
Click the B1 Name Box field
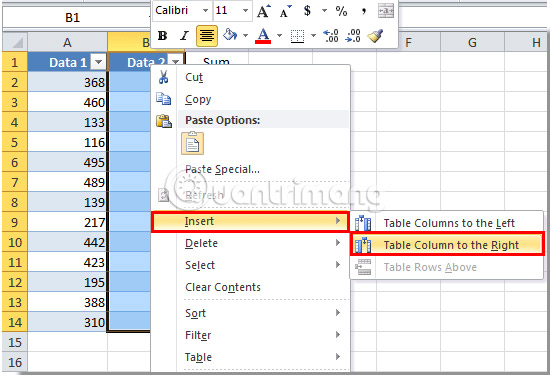pyautogui.click(x=72, y=18)
